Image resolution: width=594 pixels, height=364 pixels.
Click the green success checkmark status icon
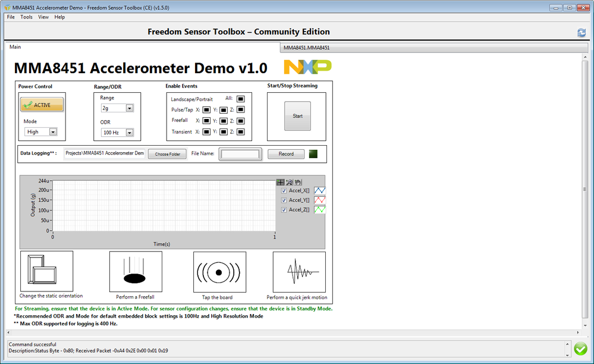point(580,349)
